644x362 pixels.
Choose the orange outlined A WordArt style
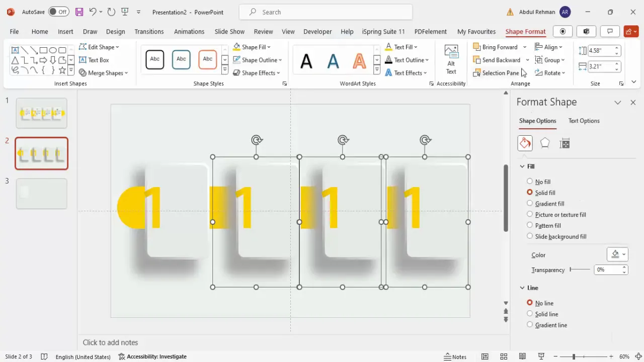tap(359, 61)
